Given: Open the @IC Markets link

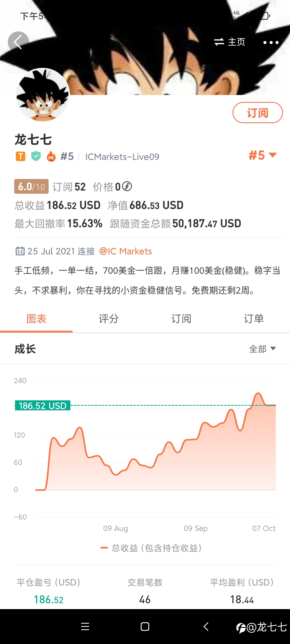Looking at the screenshot, I should 125,251.
